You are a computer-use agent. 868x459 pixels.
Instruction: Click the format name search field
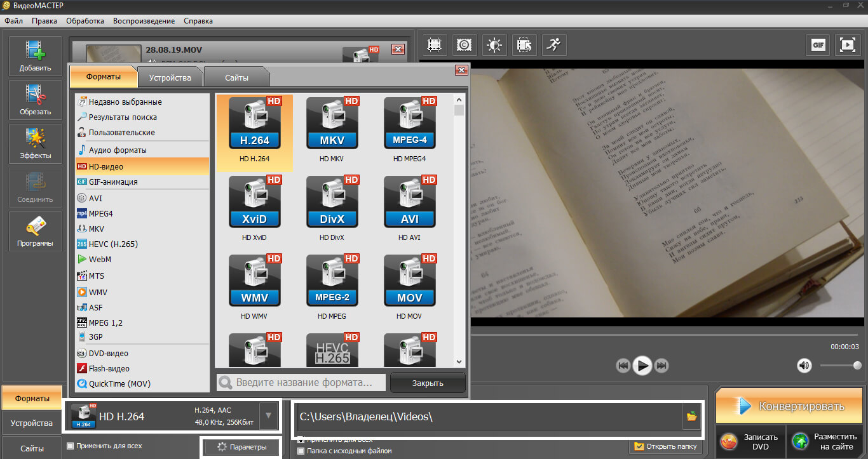coord(301,382)
